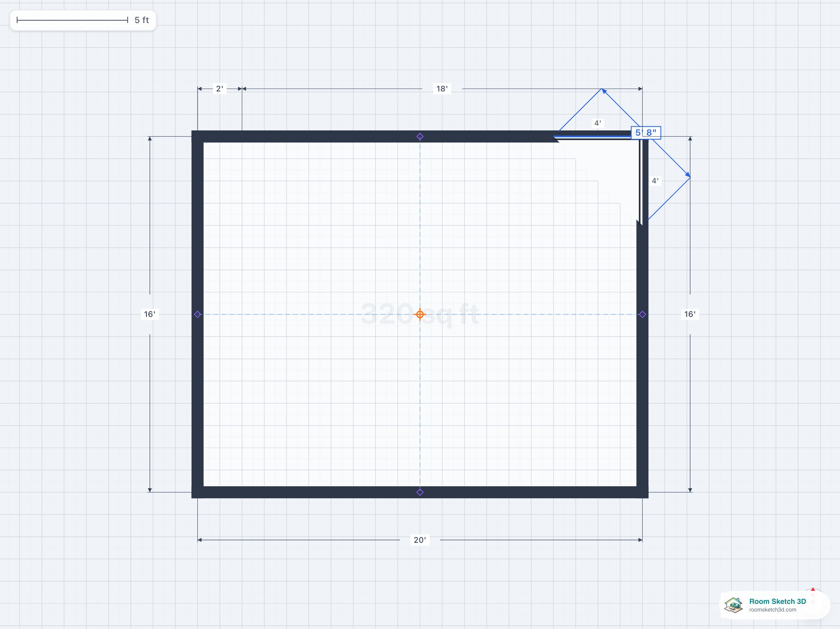Select the bottom wall midpoint diamond handle

(420, 492)
